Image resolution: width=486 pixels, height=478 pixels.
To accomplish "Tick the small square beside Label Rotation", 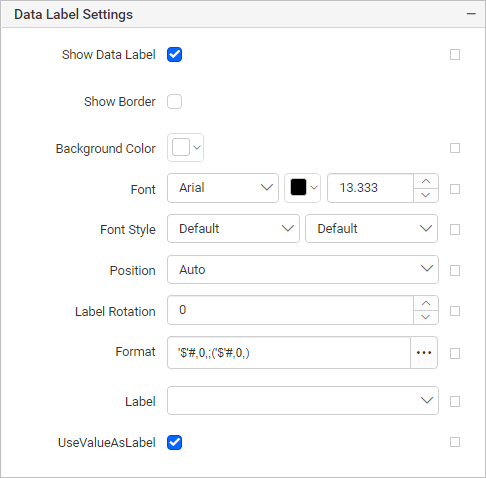I will [455, 311].
